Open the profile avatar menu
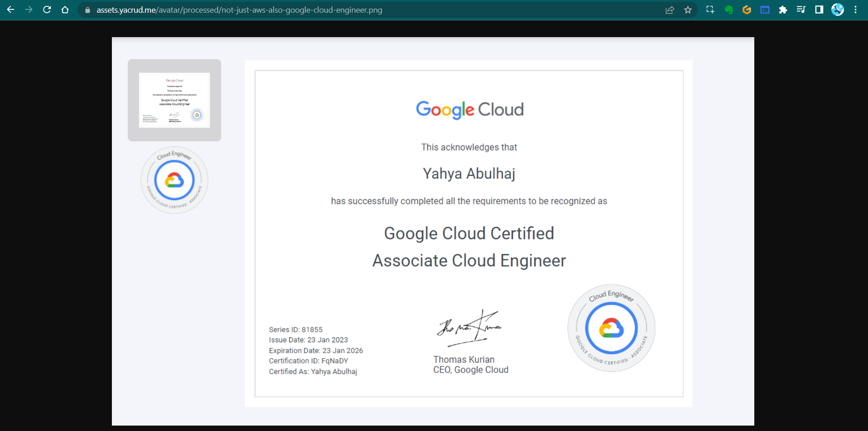The width and height of the screenshot is (868, 431). tap(838, 10)
